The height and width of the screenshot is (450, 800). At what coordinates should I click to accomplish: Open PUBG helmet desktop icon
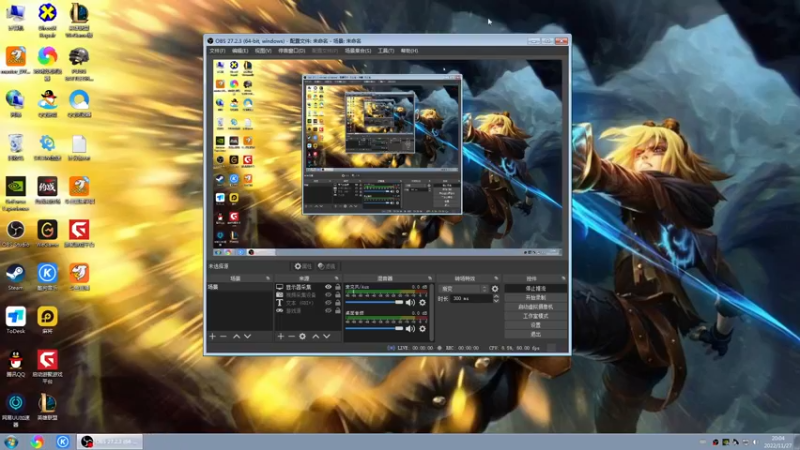point(79,64)
